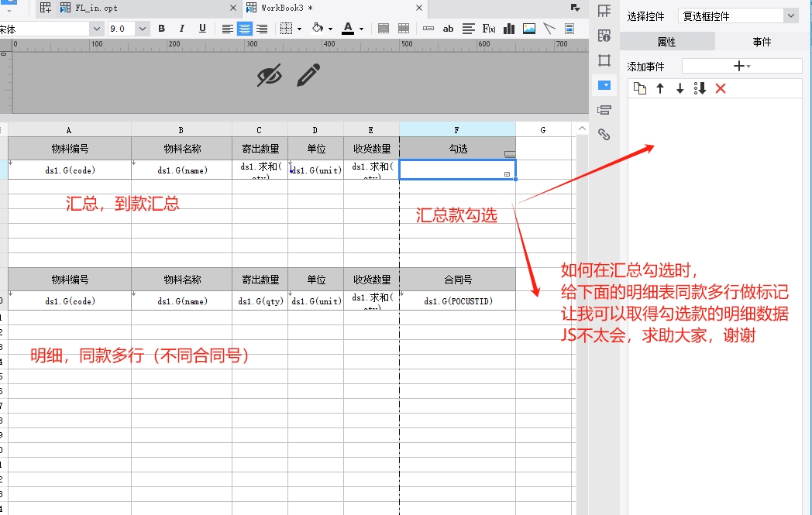This screenshot has height=515, width=812.
Task: Expand the border style dropdown arrow
Action: 299,29
